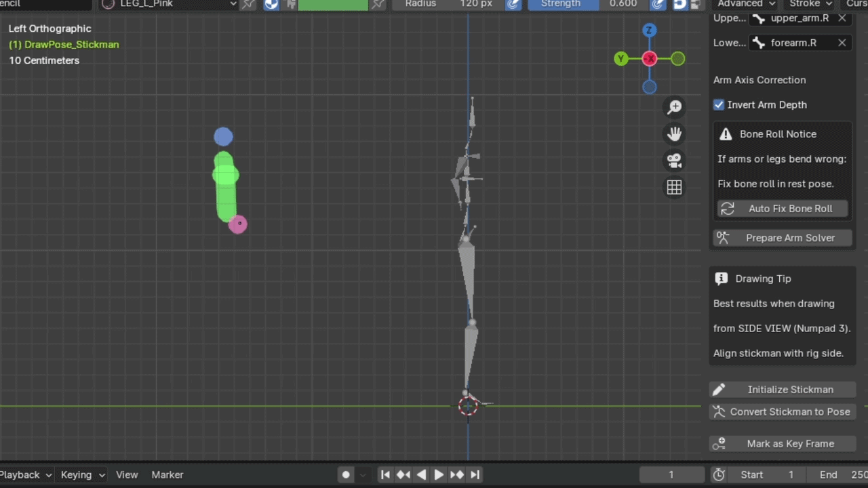Jump to the end frame
This screenshot has height=488, width=868.
point(475,474)
